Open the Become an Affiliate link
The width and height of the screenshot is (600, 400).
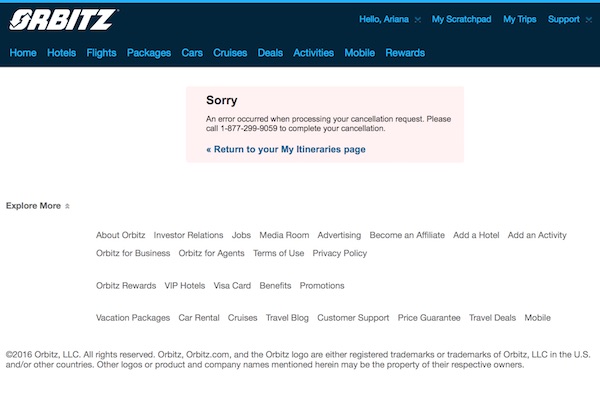(x=407, y=235)
